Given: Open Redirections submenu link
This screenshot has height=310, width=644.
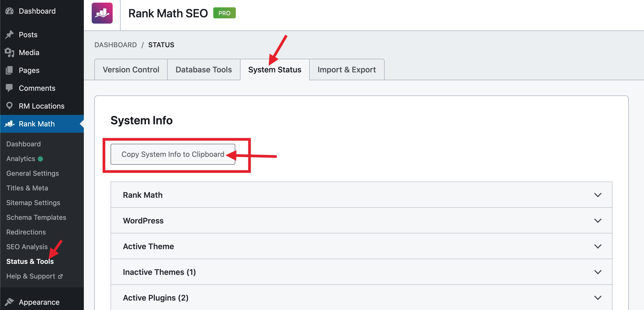Looking at the screenshot, I should click(x=26, y=232).
